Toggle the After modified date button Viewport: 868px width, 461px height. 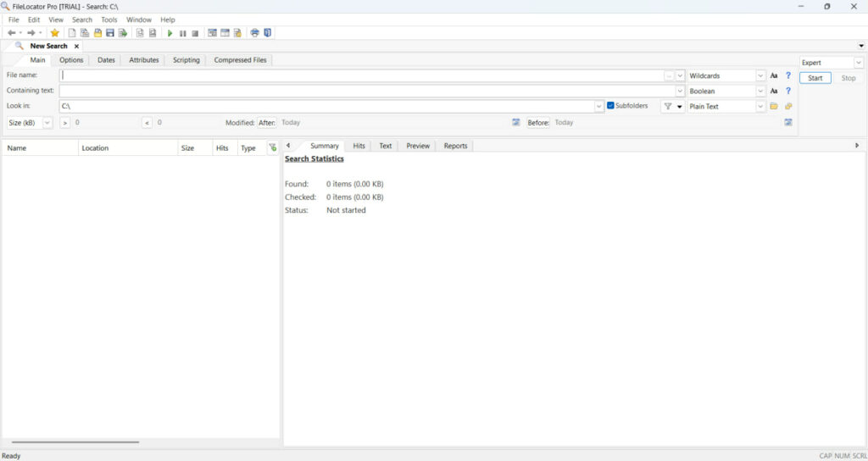(x=267, y=122)
